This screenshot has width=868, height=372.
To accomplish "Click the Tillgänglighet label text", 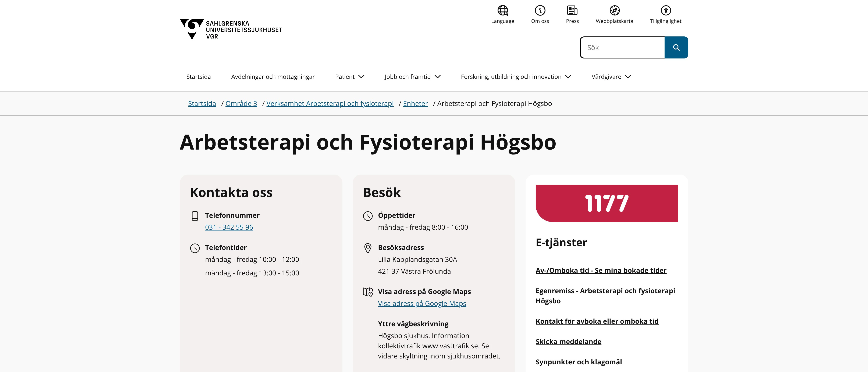I will click(x=665, y=21).
